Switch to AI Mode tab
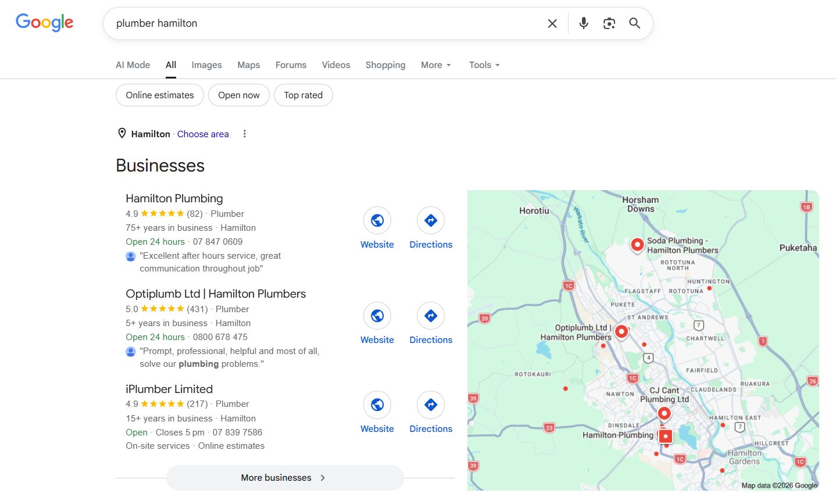836x504 pixels. point(133,65)
